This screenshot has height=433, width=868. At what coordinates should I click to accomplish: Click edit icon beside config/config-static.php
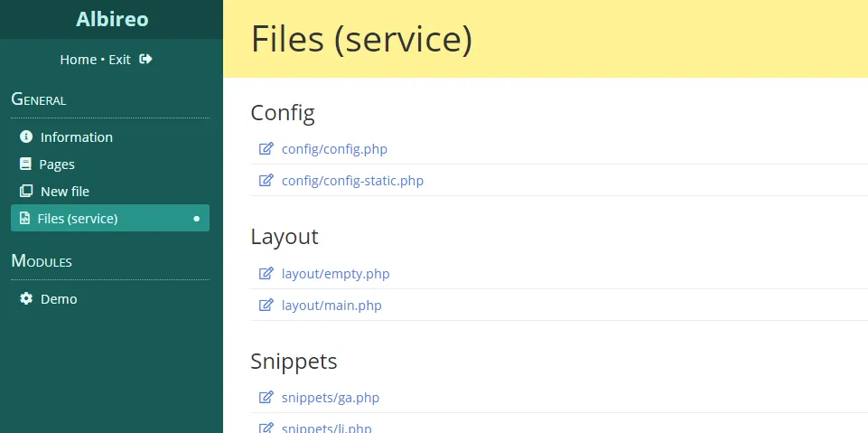266,181
